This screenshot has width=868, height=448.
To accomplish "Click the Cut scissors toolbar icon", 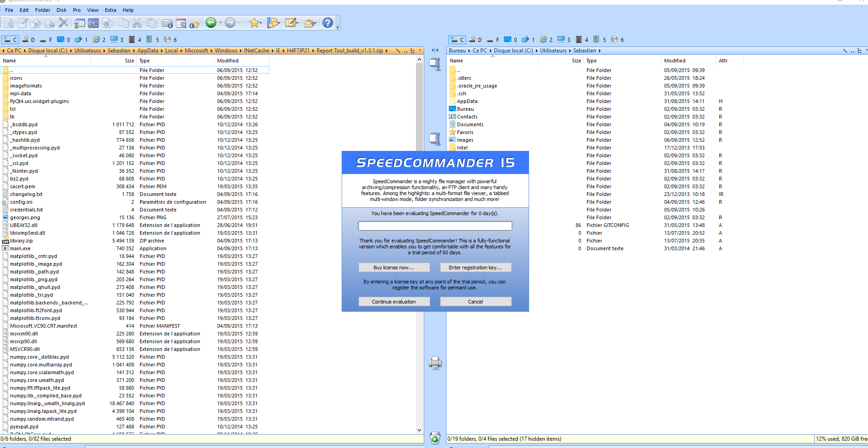I will [137, 23].
